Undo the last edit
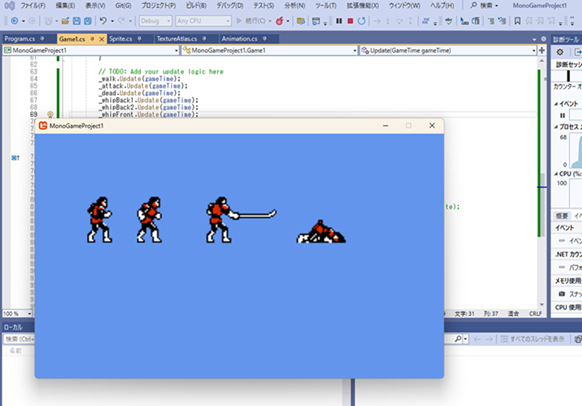The image size is (582, 406). click(x=103, y=21)
